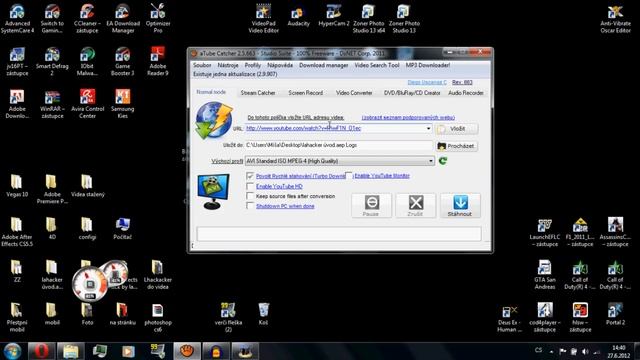Open volume control in system tray
Image resolution: width=640 pixels, height=360 pixels.
(585, 351)
